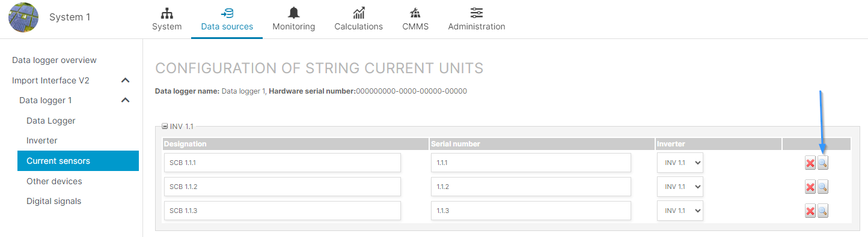Open Inverter sidebar item
868x237 pixels.
click(42, 140)
